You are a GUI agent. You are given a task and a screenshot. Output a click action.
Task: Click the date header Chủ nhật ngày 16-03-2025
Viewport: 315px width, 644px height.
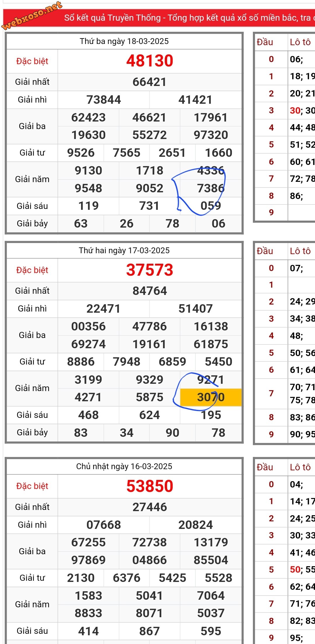(124, 466)
